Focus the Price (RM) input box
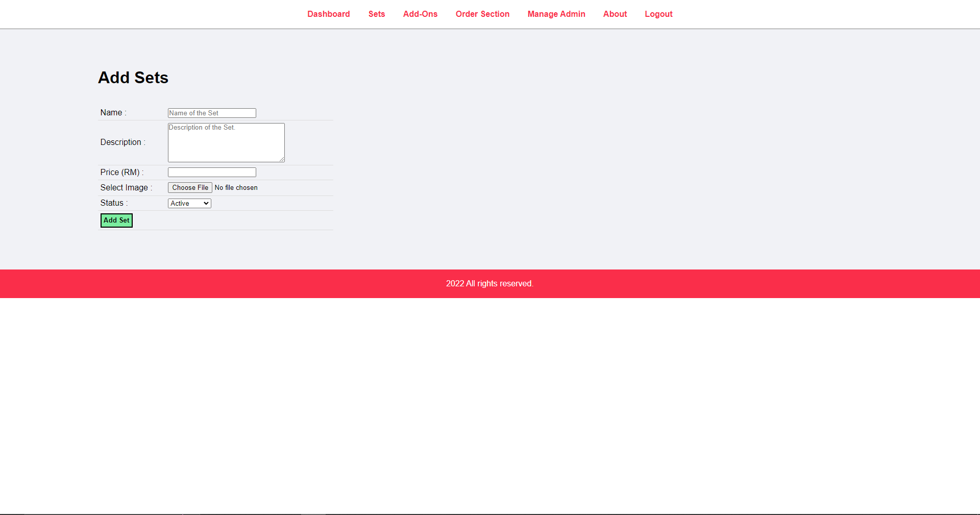 212,173
